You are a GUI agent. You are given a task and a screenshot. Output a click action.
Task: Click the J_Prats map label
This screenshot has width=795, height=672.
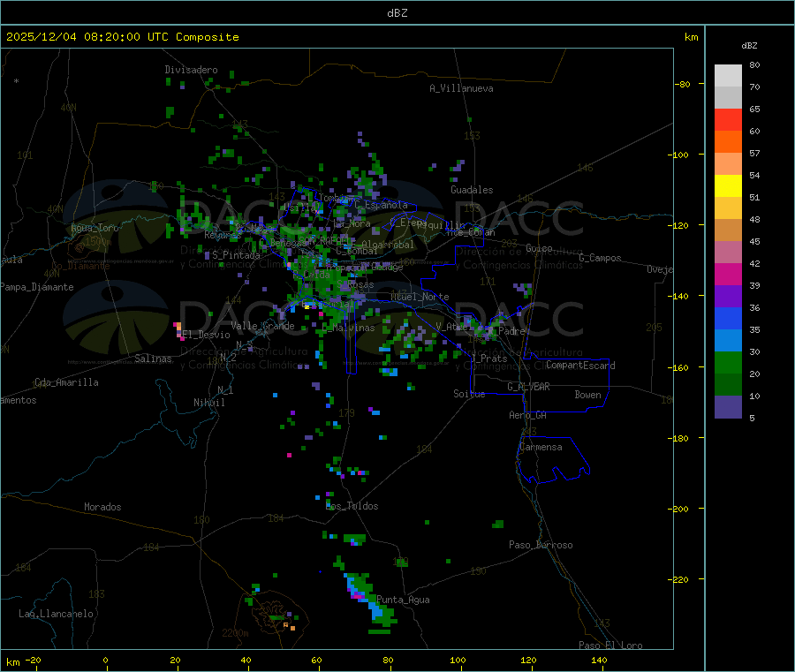pos(489,359)
